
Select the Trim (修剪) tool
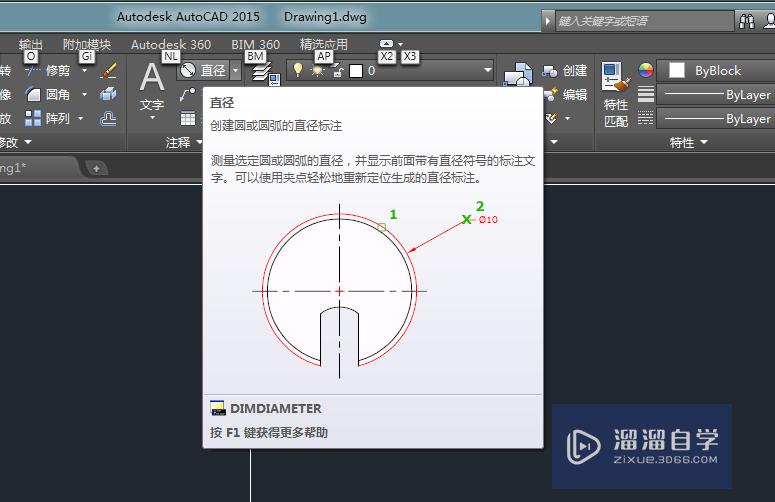click(48, 71)
